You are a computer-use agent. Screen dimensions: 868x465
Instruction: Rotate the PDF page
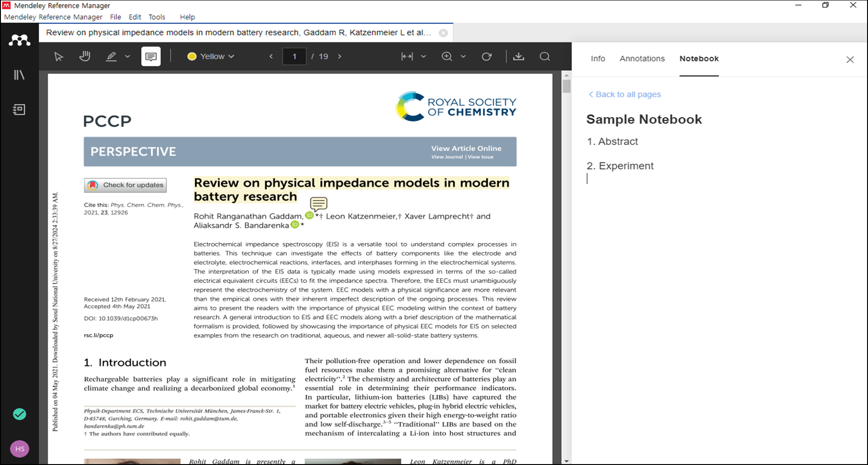pyautogui.click(x=487, y=56)
